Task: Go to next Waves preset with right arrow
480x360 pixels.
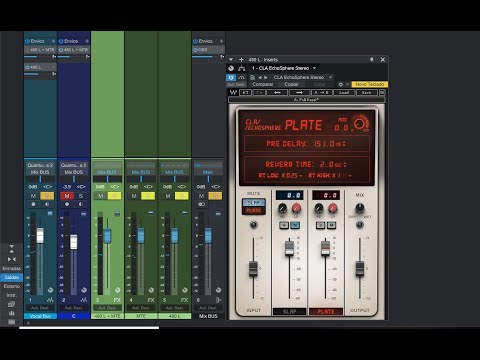Action: pyautogui.click(x=299, y=93)
